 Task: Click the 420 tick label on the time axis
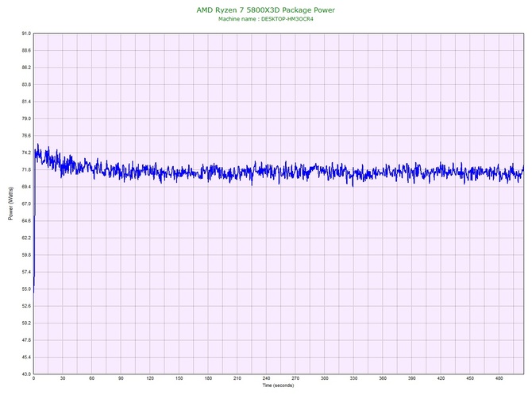(x=441, y=378)
